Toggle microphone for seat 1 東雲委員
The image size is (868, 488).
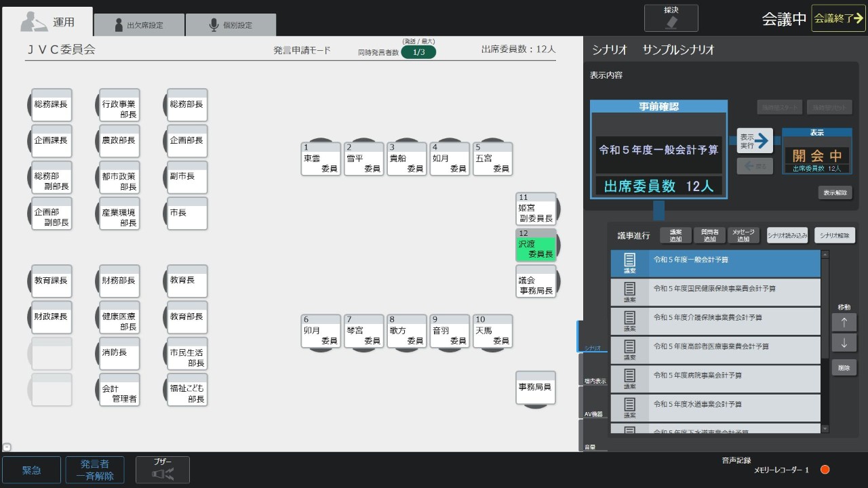click(x=321, y=159)
